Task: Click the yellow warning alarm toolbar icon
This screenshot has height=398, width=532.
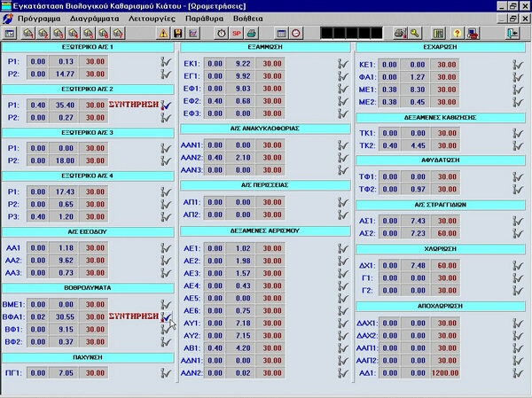Action: point(164,33)
